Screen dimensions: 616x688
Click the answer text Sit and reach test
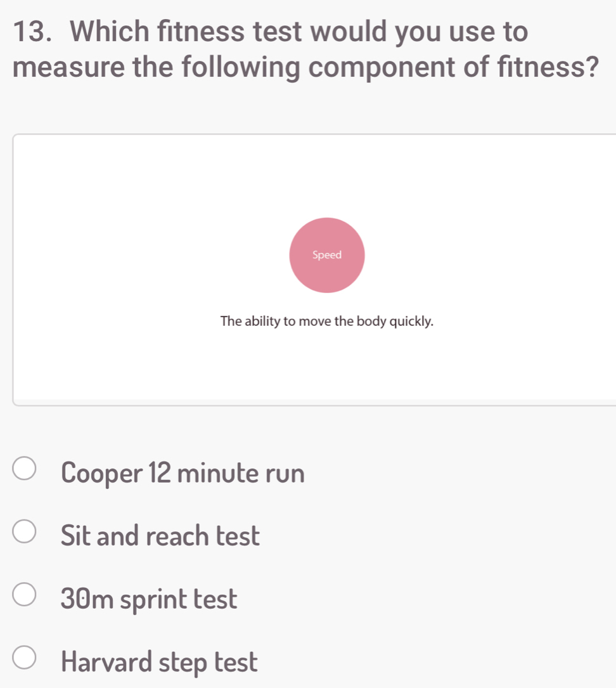[160, 535]
